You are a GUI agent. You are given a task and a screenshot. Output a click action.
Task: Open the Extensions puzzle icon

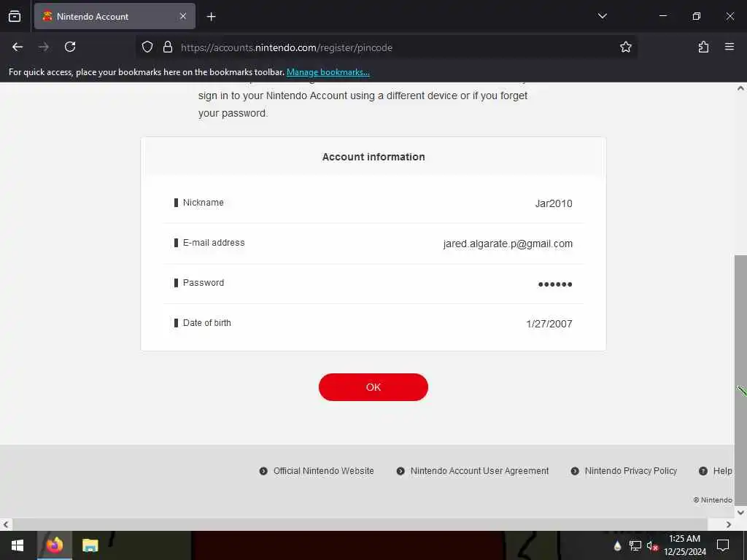click(x=703, y=47)
